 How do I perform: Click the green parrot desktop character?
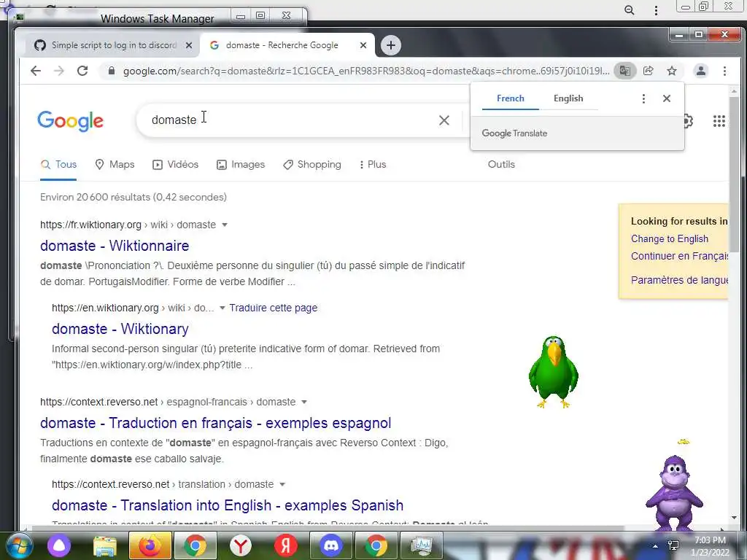pos(554,372)
